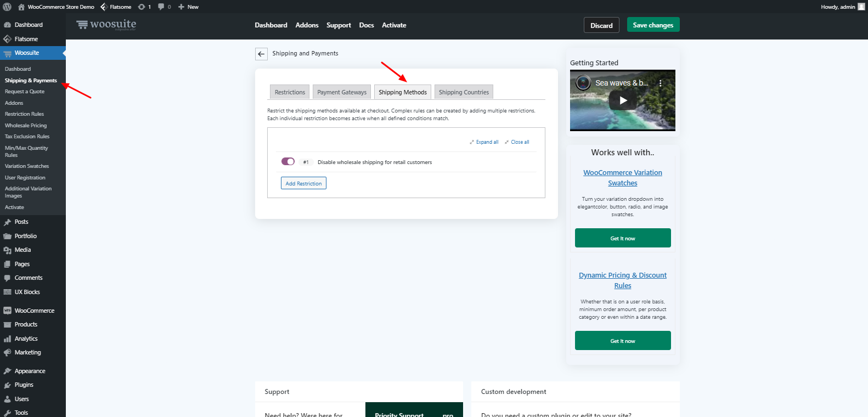Switch to the Shipping Countries tab
This screenshot has height=417, width=868.
click(x=464, y=92)
